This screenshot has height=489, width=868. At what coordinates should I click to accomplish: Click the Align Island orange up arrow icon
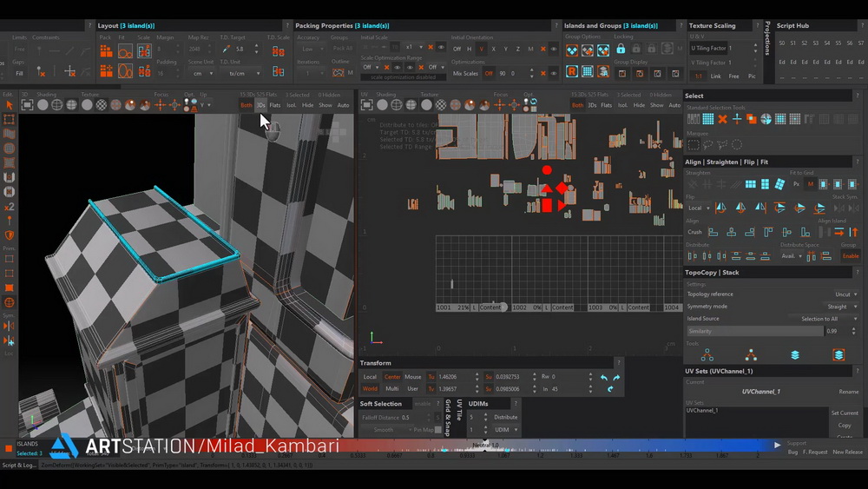(853, 233)
